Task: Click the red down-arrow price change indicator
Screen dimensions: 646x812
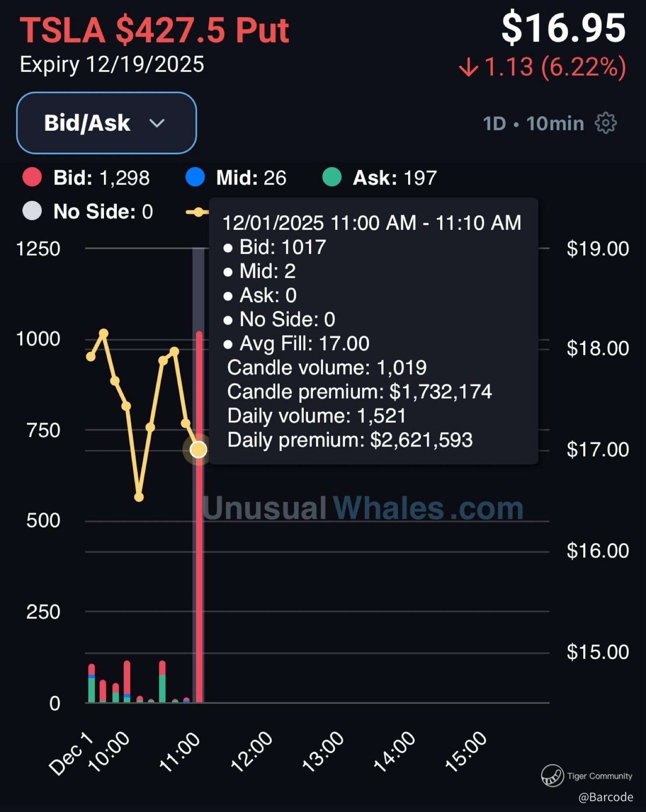Action: (x=468, y=68)
